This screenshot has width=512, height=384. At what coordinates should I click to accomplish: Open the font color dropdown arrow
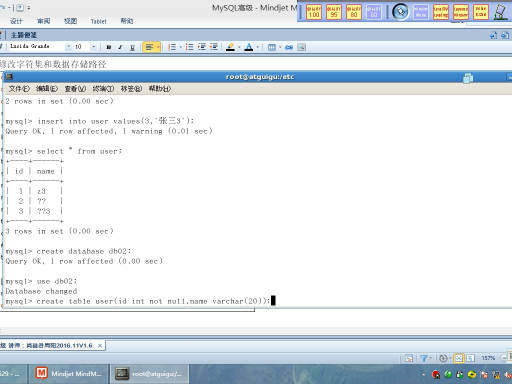pyautogui.click(x=257, y=47)
